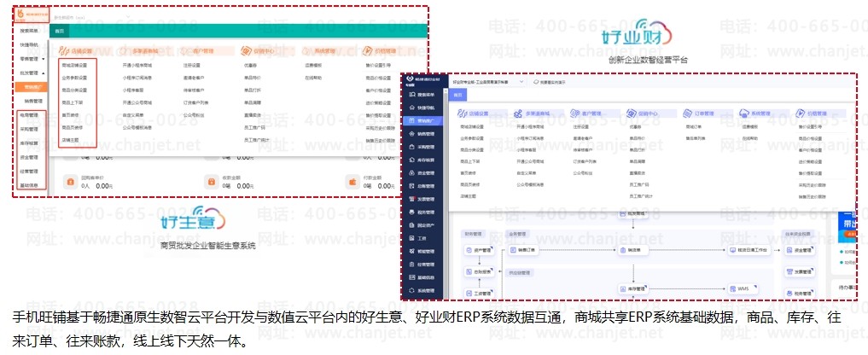Open 店铺主题 link in 好生意 panel

click(x=70, y=139)
